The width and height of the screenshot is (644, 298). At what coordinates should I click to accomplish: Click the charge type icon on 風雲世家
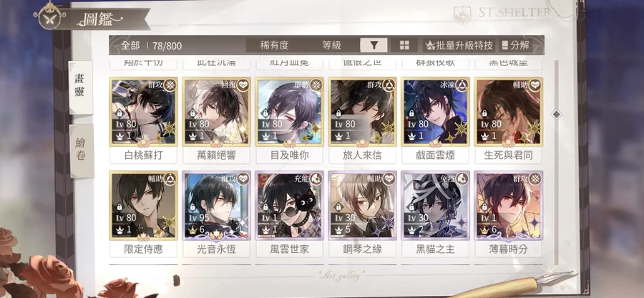[x=316, y=179]
